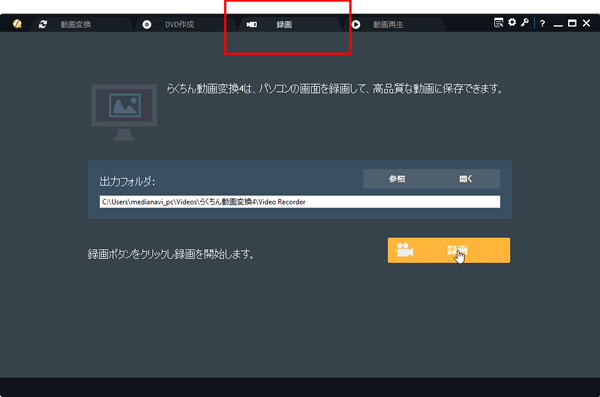Click the monitor screen capture illustration
The image size is (600, 397).
[x=124, y=112]
